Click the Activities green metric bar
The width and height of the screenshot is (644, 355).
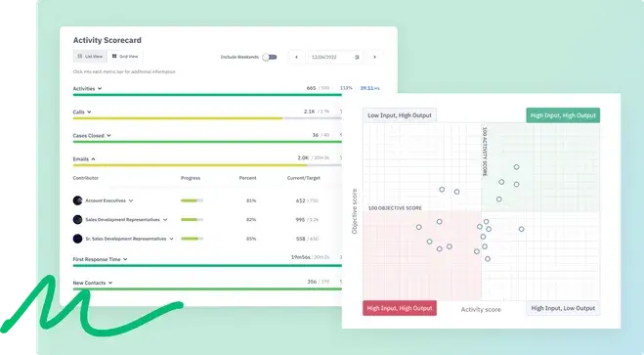pos(207,95)
